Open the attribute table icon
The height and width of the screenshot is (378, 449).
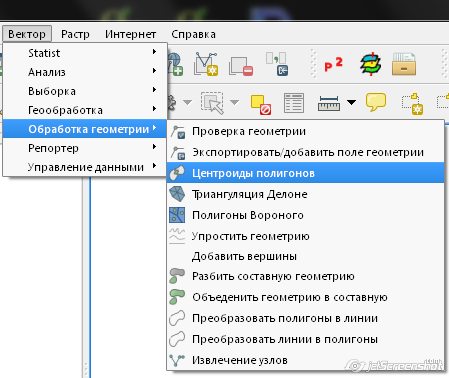tap(294, 103)
